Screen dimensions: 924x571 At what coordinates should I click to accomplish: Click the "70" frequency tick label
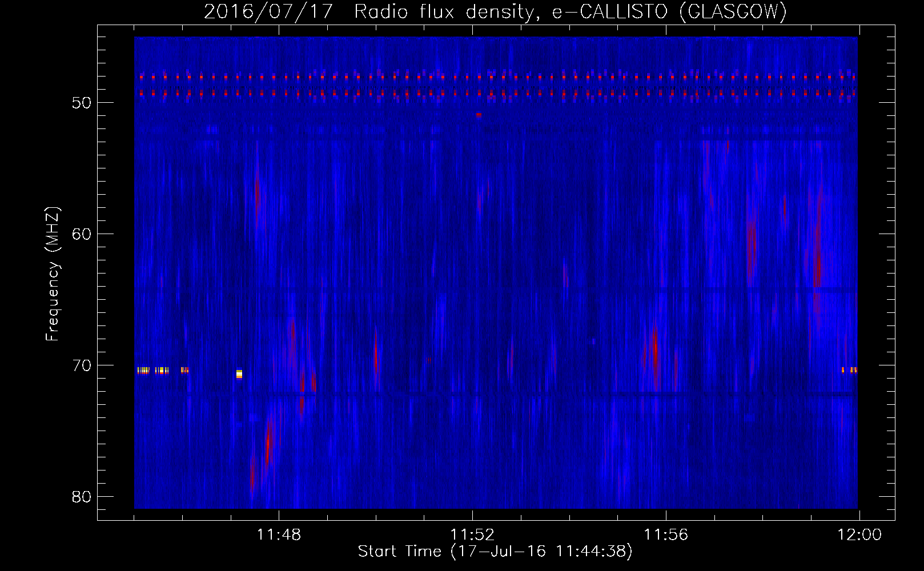82,365
